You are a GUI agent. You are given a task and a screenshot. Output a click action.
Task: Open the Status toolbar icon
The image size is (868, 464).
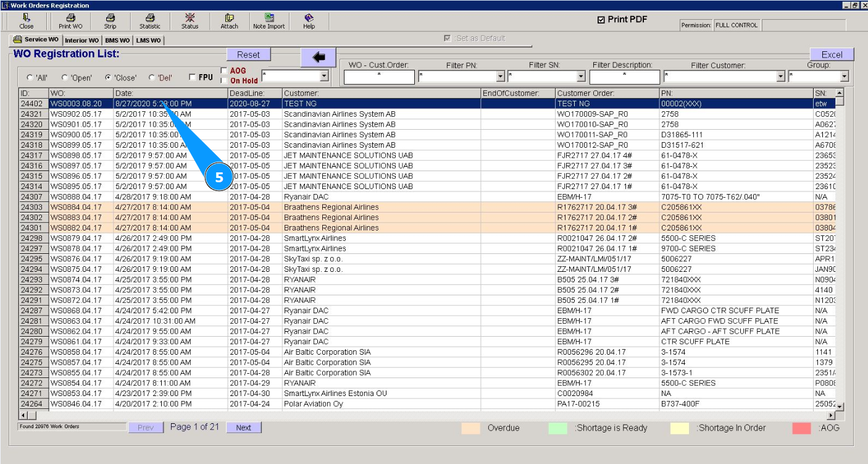tap(190, 22)
